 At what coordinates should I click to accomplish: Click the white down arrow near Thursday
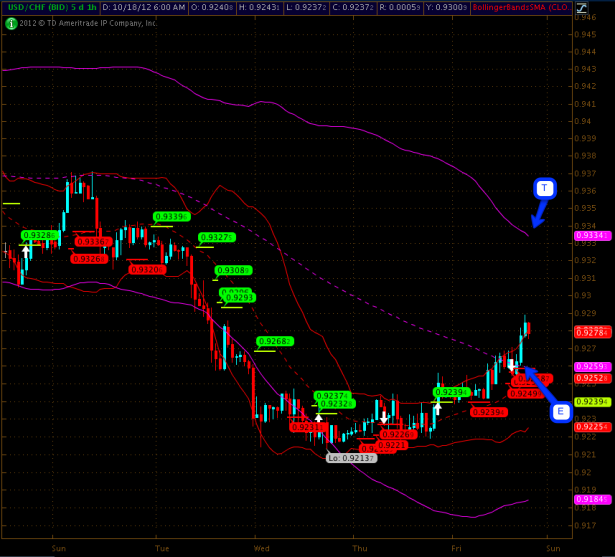click(x=384, y=416)
